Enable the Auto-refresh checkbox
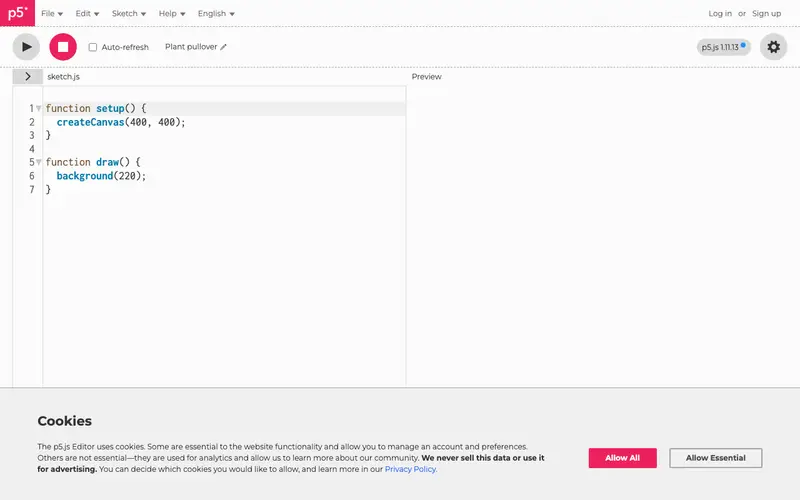The image size is (800, 500). pyautogui.click(x=93, y=47)
